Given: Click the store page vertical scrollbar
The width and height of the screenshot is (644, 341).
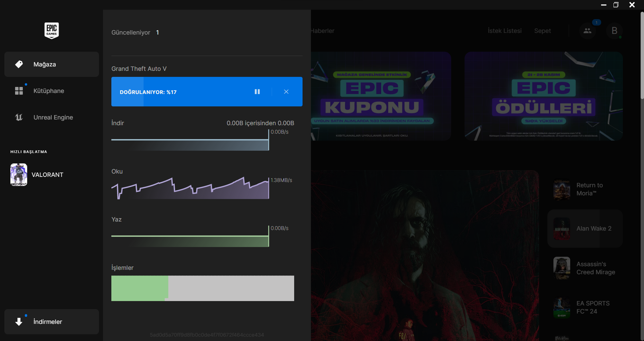Looking at the screenshot, I should coord(642,55).
